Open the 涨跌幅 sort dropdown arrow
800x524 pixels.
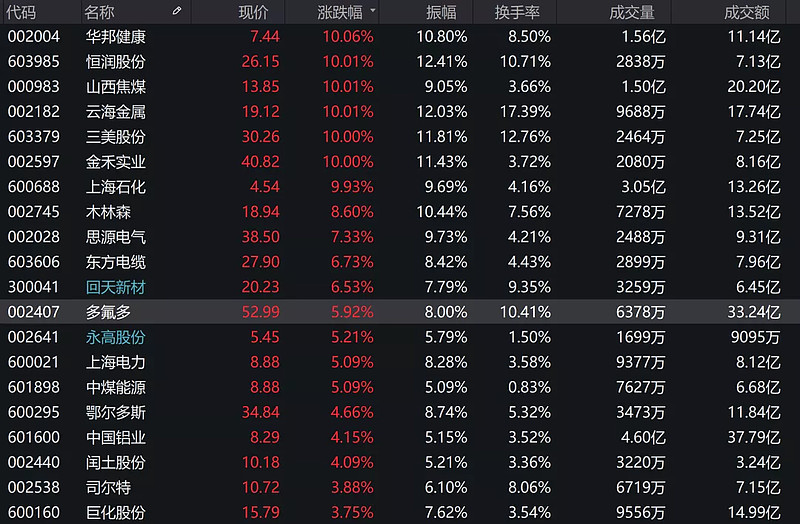tap(372, 10)
